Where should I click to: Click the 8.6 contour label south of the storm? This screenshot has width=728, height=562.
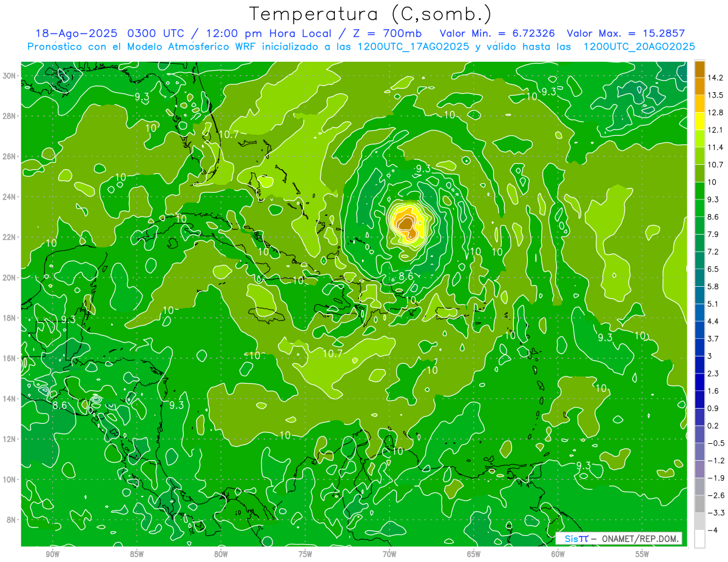[x=406, y=276]
